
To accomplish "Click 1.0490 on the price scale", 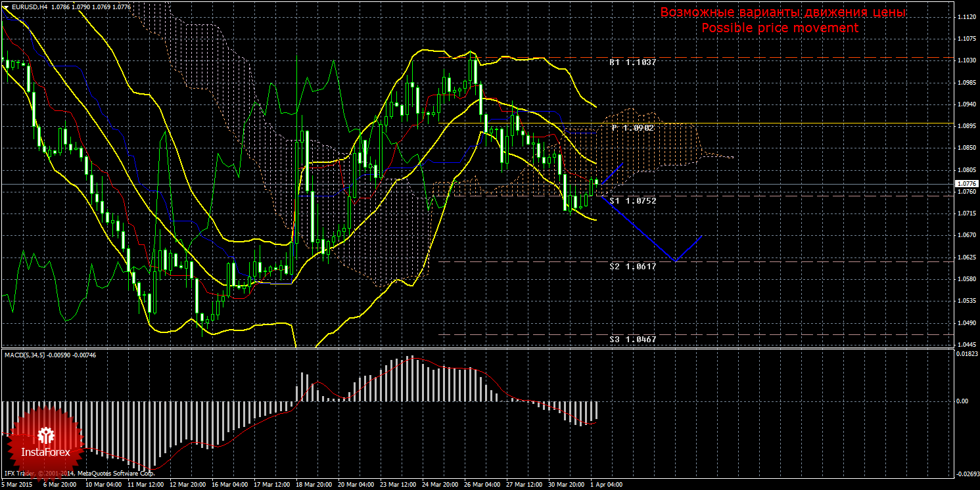I will point(966,323).
